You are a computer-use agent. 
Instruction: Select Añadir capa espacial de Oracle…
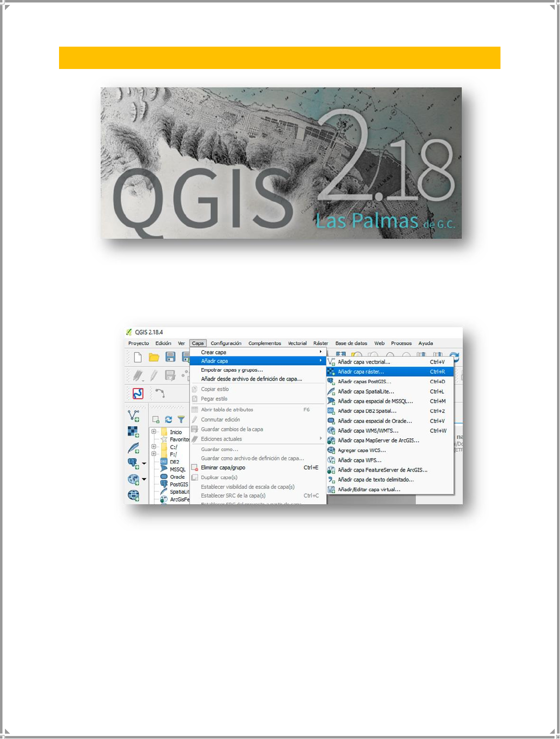click(390, 421)
